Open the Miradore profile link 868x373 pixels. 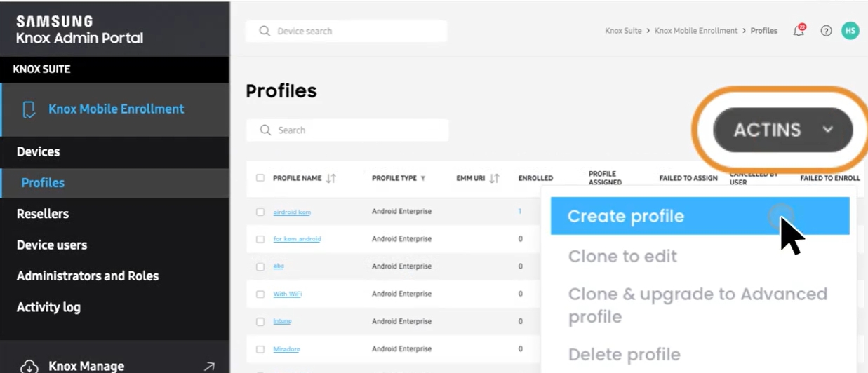point(286,348)
